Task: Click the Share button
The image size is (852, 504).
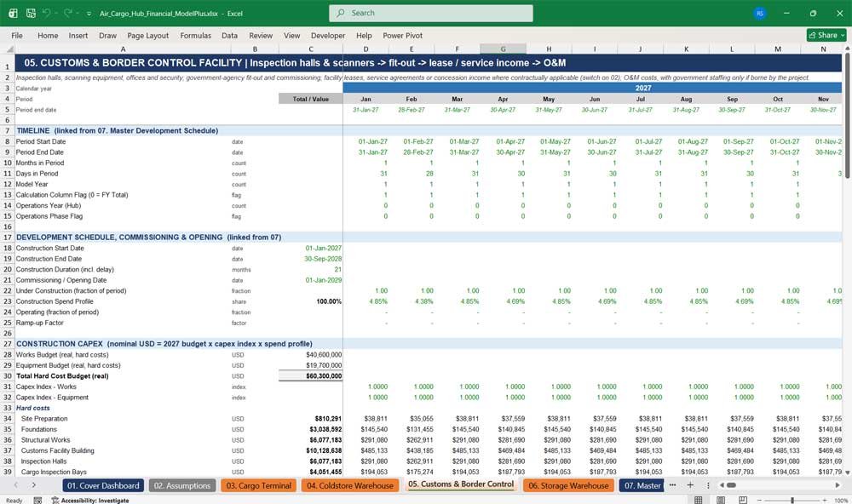Action: [826, 35]
